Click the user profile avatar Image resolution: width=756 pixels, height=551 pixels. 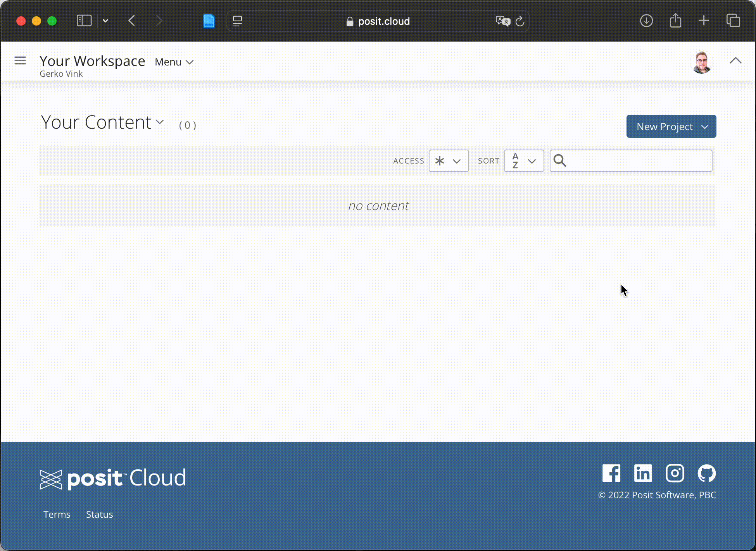coord(702,62)
